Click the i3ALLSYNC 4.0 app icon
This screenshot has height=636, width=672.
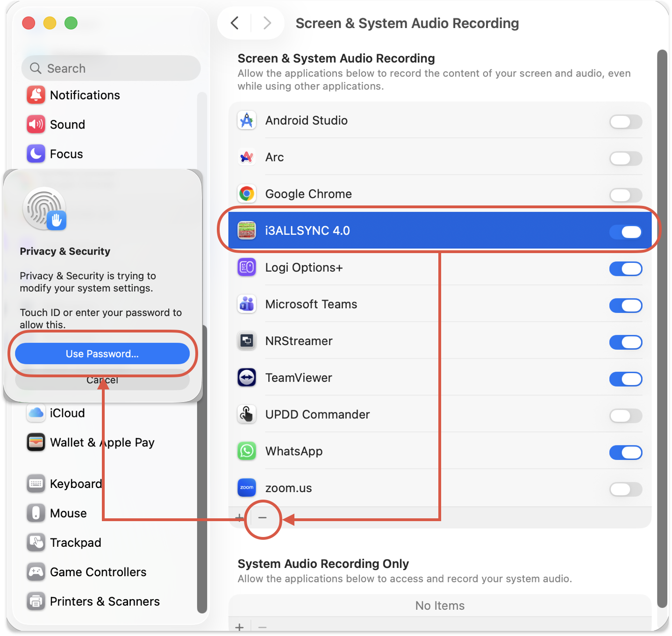pos(247,231)
